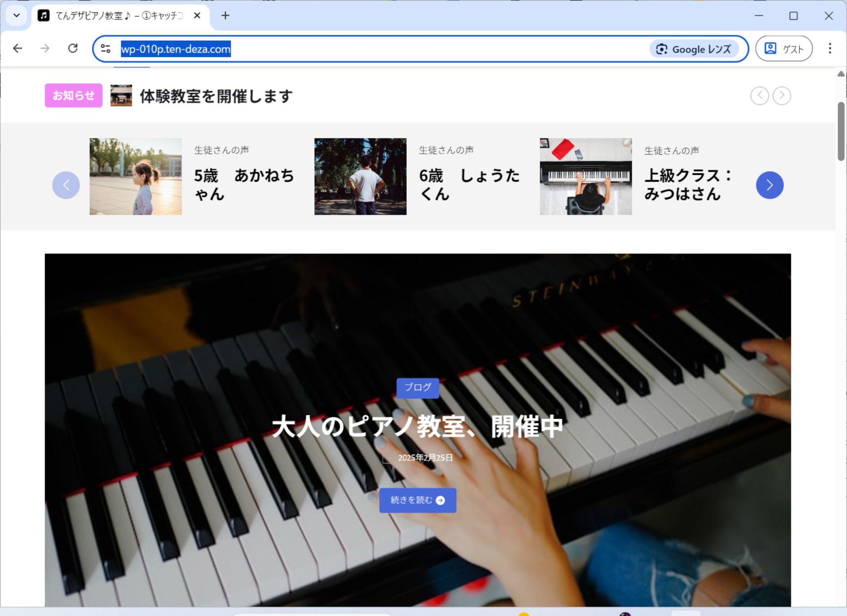This screenshot has width=847, height=616.
Task: Click the 続きを読む button
Action: pos(417,500)
